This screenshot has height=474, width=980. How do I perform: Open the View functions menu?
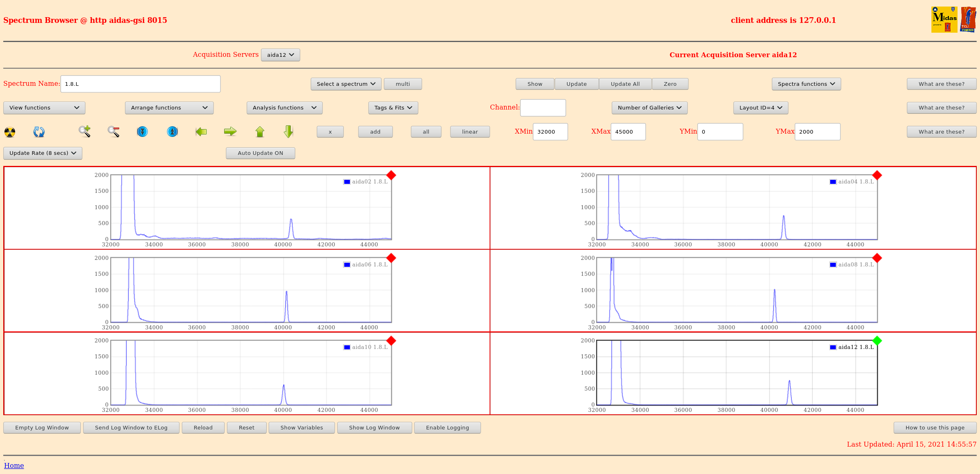[44, 108]
